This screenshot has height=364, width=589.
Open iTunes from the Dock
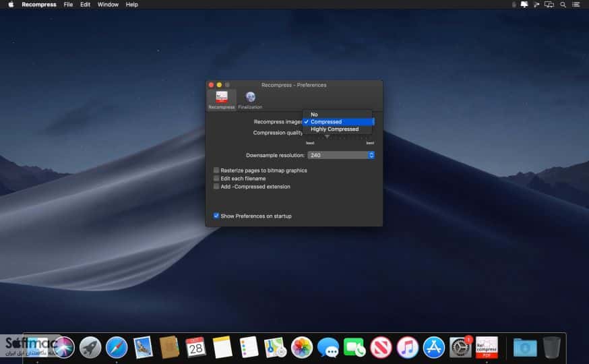(x=408, y=347)
